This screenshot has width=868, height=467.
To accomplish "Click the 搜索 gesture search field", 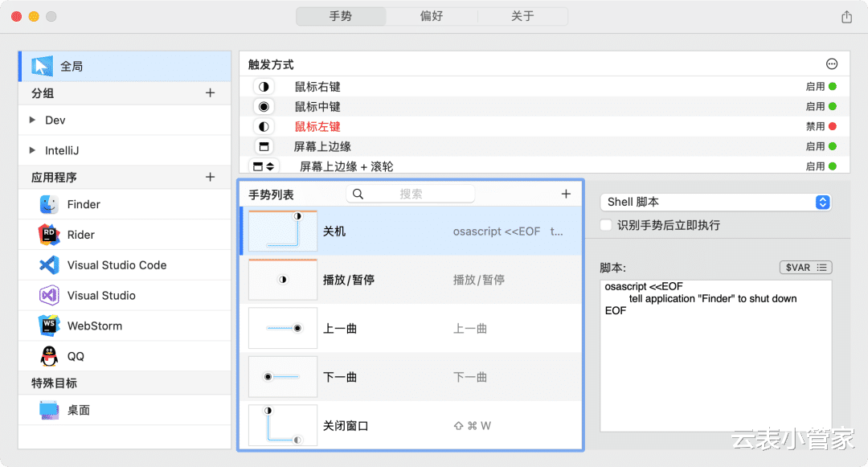I will 410,194.
